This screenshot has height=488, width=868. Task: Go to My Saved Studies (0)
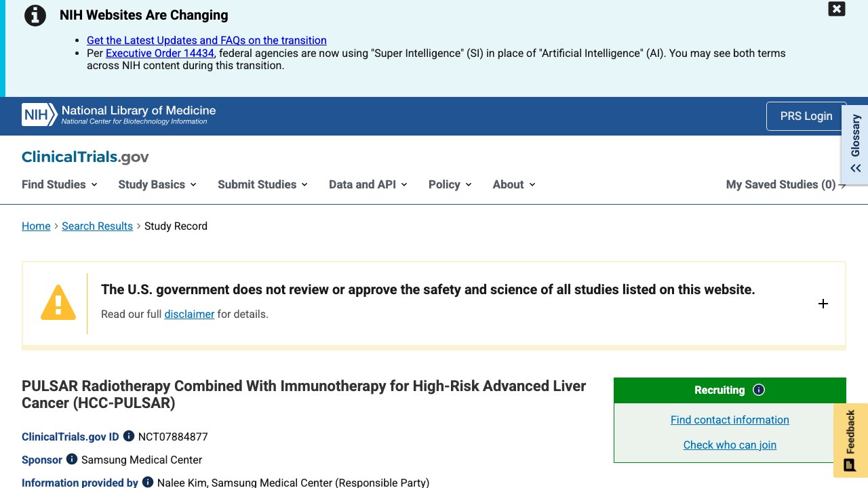[x=786, y=184]
